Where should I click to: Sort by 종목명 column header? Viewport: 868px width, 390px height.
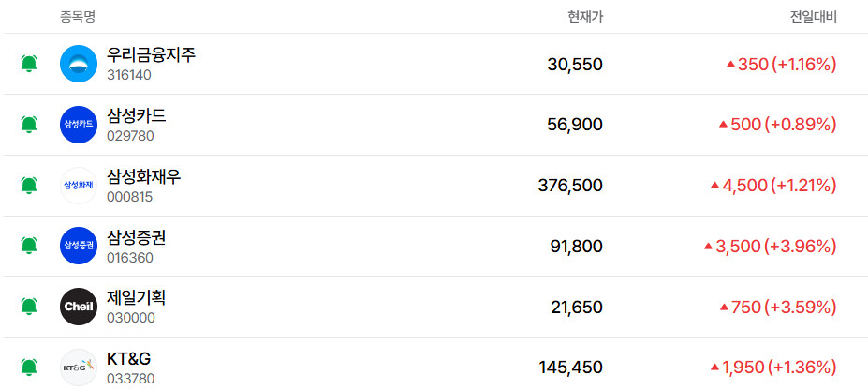(x=78, y=17)
